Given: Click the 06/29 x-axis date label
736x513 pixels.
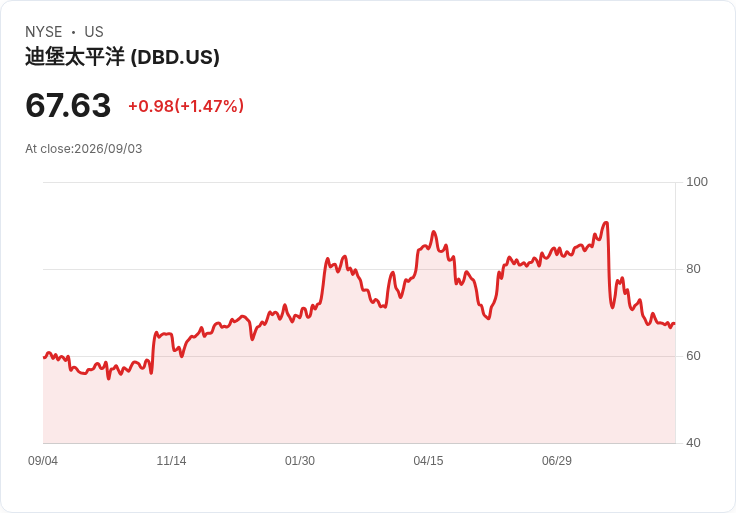Looking at the screenshot, I should coord(557,461).
